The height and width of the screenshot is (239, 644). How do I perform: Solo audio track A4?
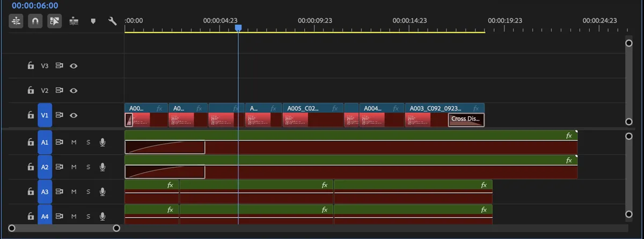89,216
